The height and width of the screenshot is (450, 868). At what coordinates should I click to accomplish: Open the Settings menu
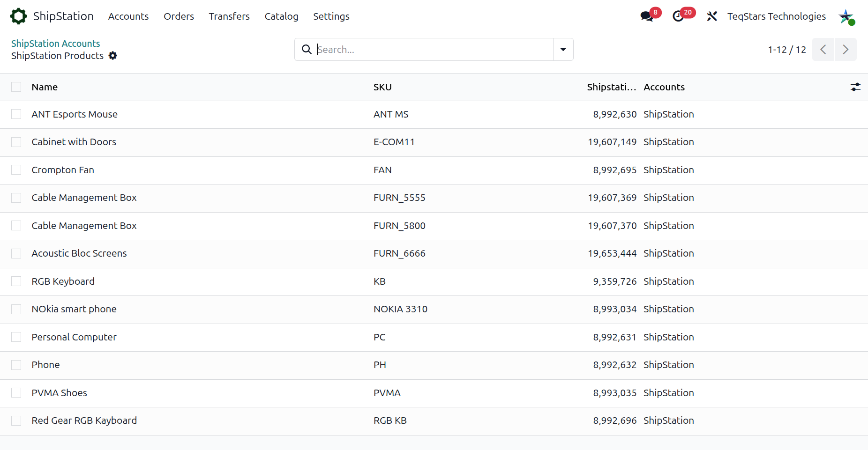tap(331, 16)
